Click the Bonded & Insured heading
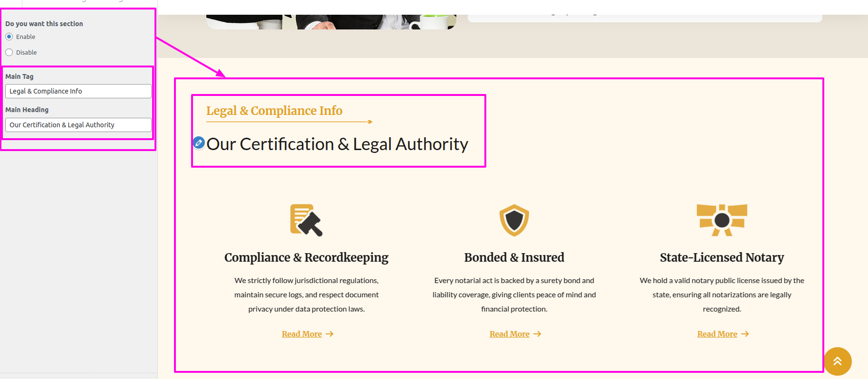The height and width of the screenshot is (379, 868). 514,257
